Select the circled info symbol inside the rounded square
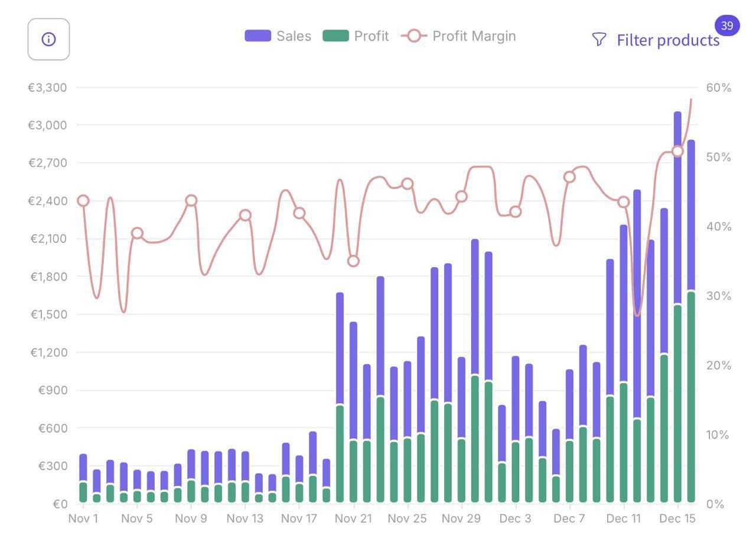The width and height of the screenshot is (756, 548). (48, 38)
